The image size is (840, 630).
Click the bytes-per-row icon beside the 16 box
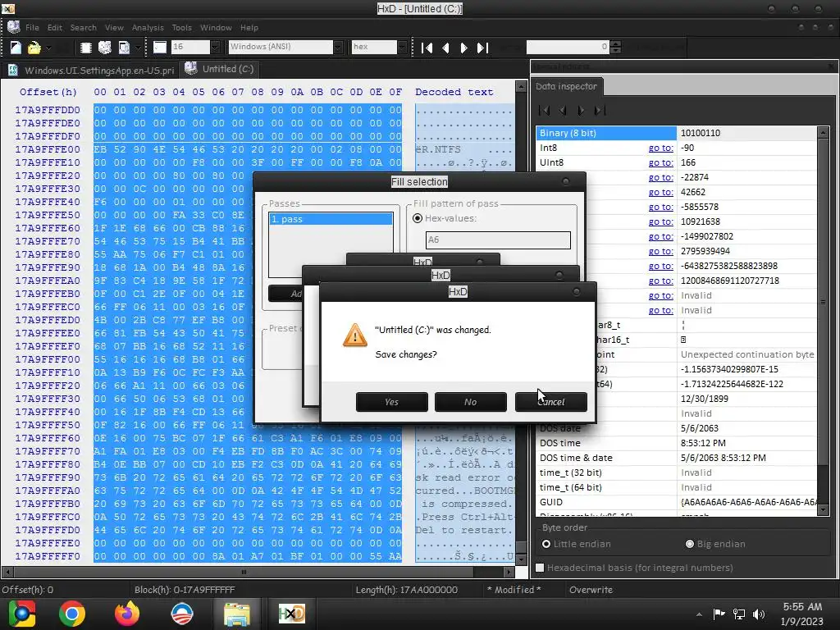coord(160,47)
